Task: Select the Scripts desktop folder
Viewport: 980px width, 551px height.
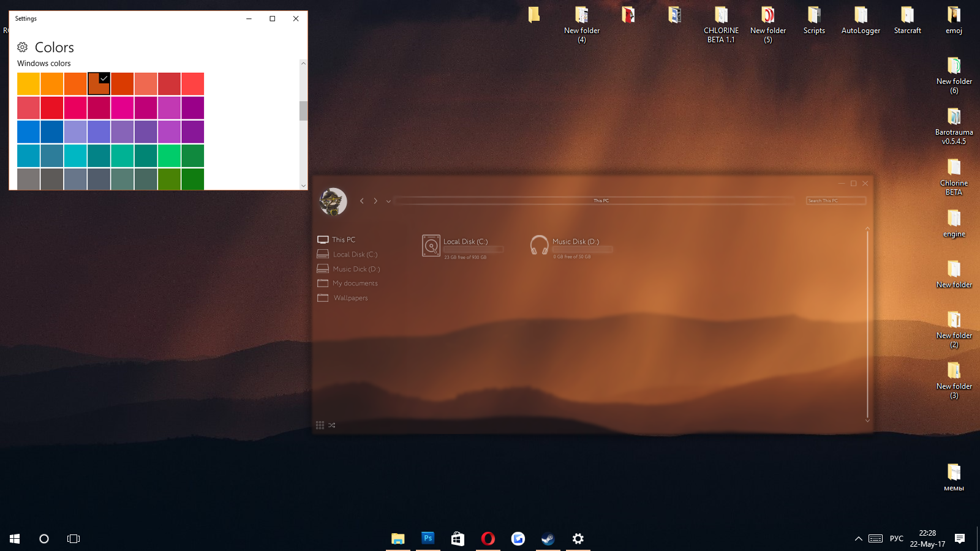Action: pos(815,20)
